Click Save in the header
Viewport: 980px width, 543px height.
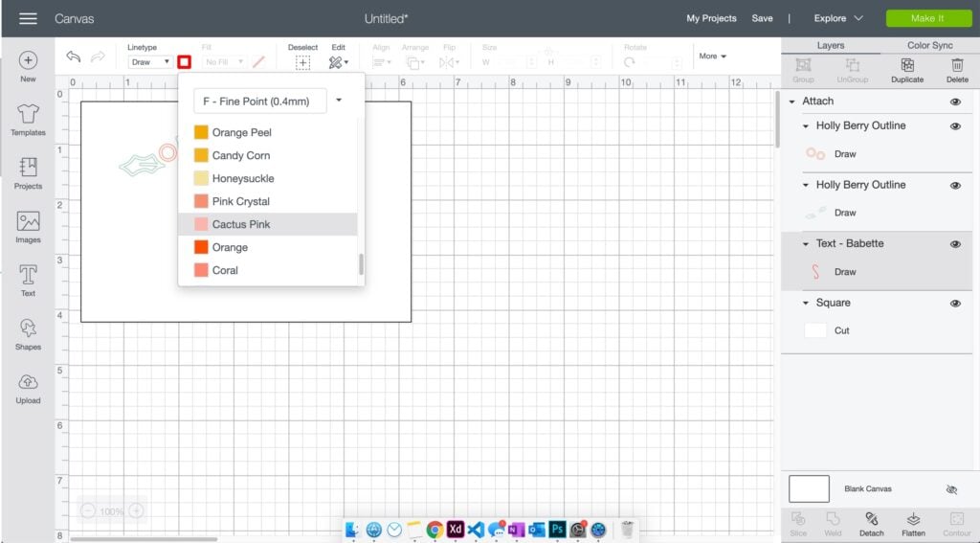click(x=762, y=18)
